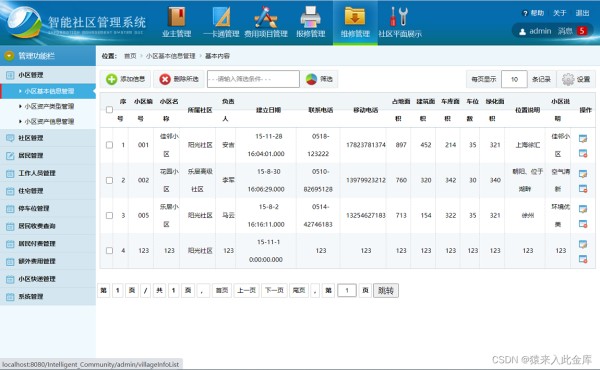Click the edit icon for row 4
The image size is (600, 370).
pyautogui.click(x=583, y=244)
